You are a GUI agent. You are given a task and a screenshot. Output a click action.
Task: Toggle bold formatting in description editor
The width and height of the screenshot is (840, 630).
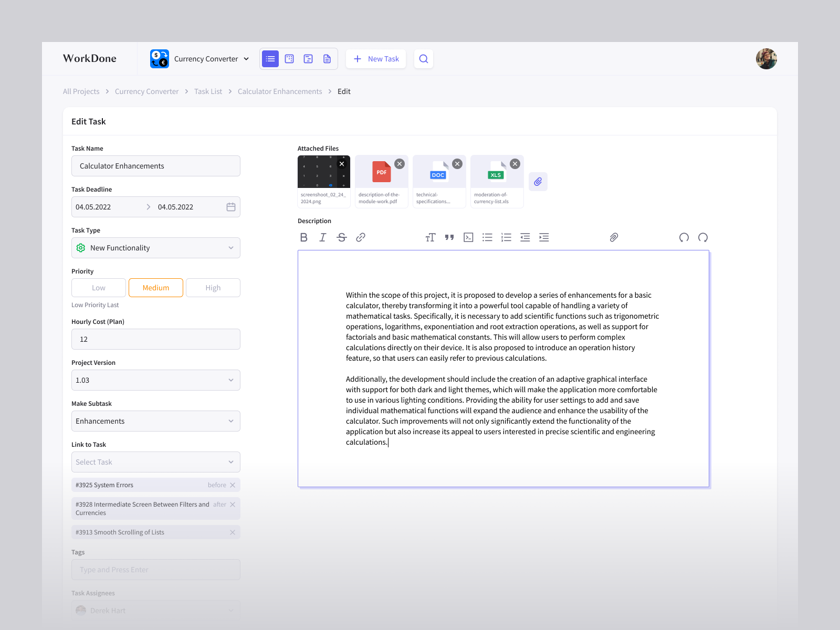tap(304, 237)
